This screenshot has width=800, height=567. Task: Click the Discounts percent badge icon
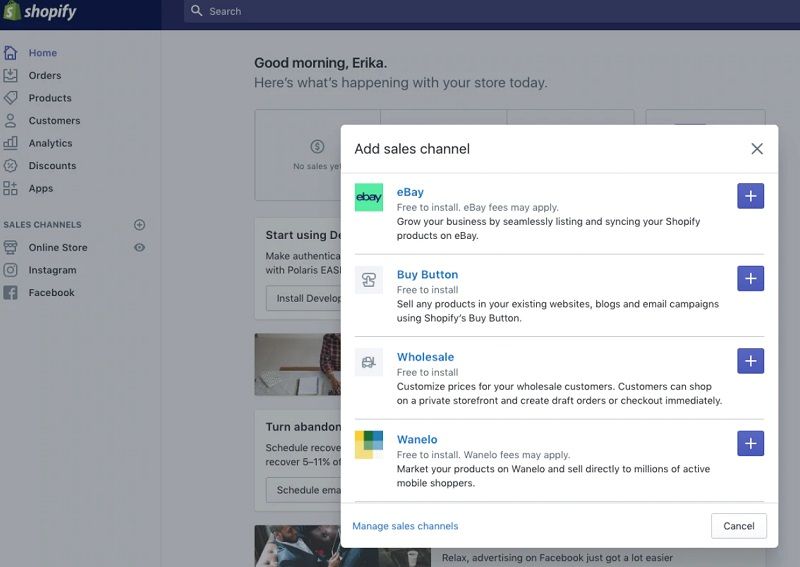(x=10, y=165)
